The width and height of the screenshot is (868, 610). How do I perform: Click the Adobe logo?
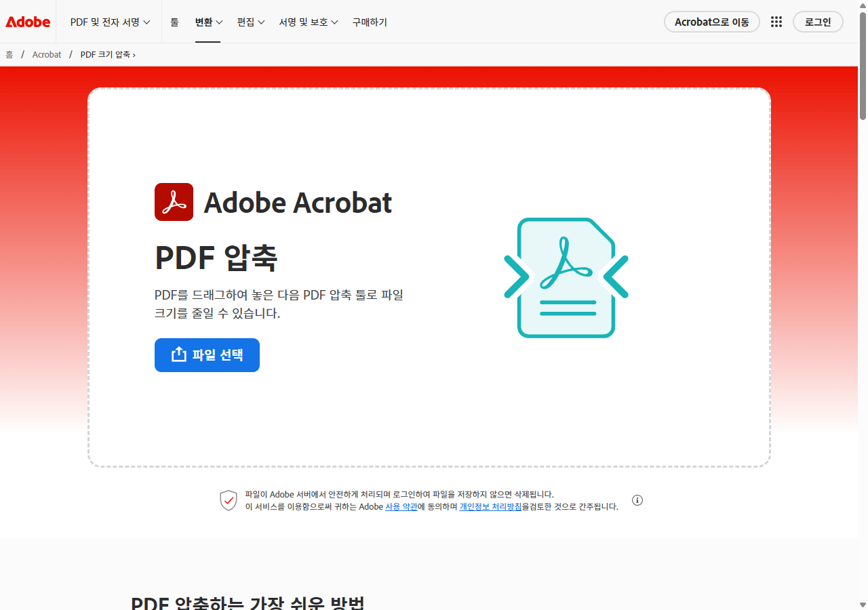(x=27, y=21)
